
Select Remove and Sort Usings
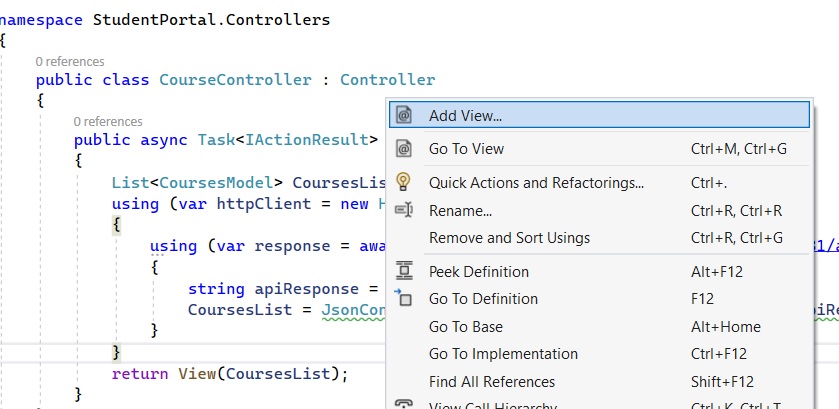coord(599,237)
